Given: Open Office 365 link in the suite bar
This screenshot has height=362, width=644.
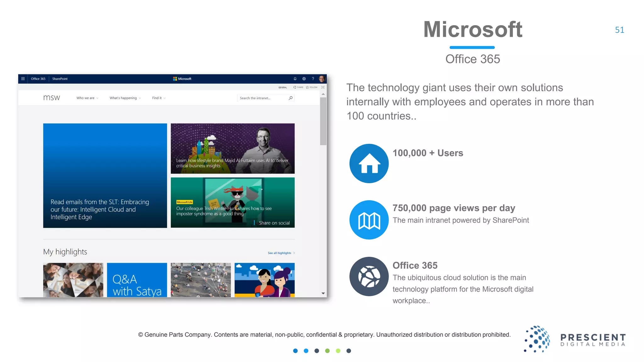Looking at the screenshot, I should 38,79.
